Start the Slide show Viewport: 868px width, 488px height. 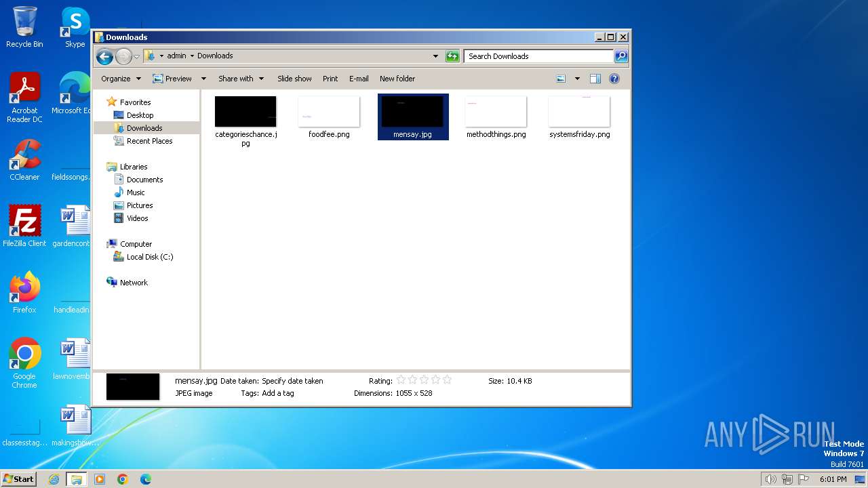294,79
